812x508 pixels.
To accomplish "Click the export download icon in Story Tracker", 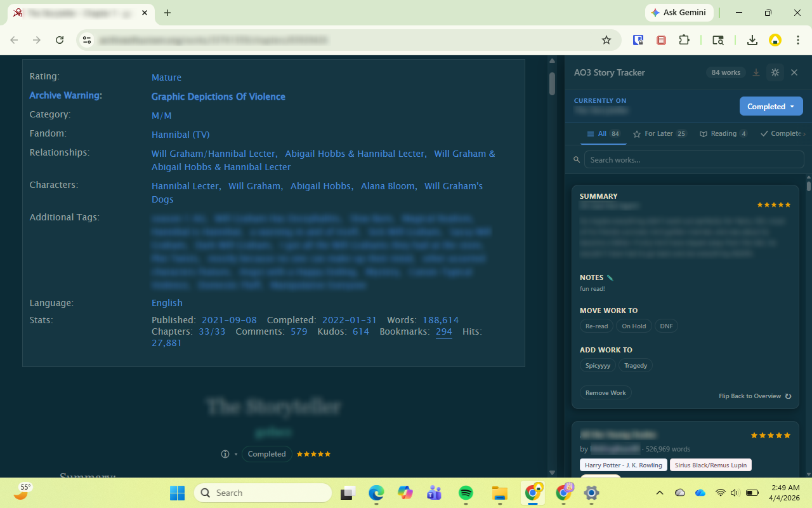I will 756,72.
